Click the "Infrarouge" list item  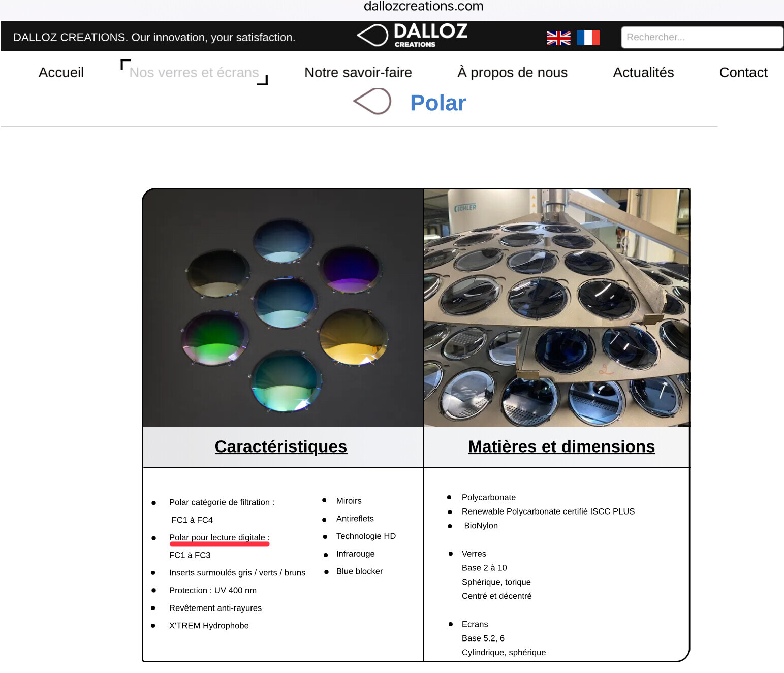(x=356, y=554)
